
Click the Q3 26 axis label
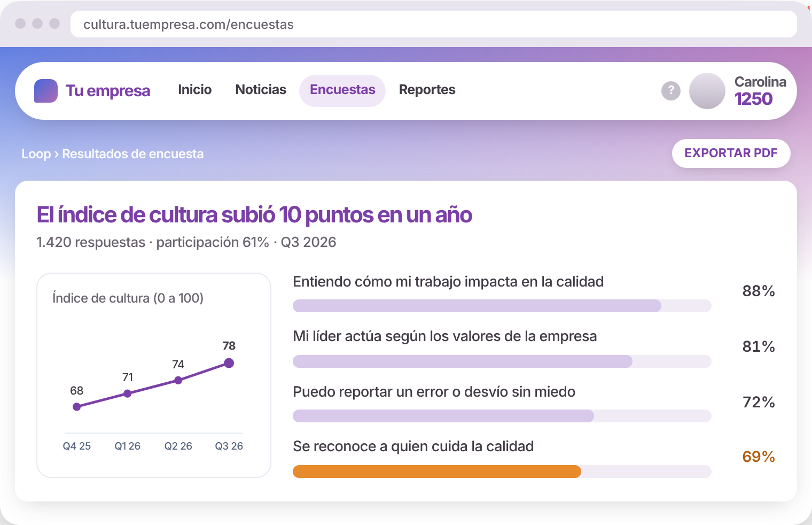tap(229, 446)
